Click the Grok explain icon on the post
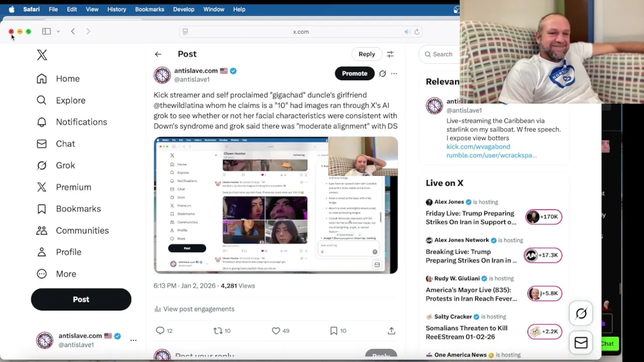Screen dimensions: 644x362 click(x=382, y=73)
